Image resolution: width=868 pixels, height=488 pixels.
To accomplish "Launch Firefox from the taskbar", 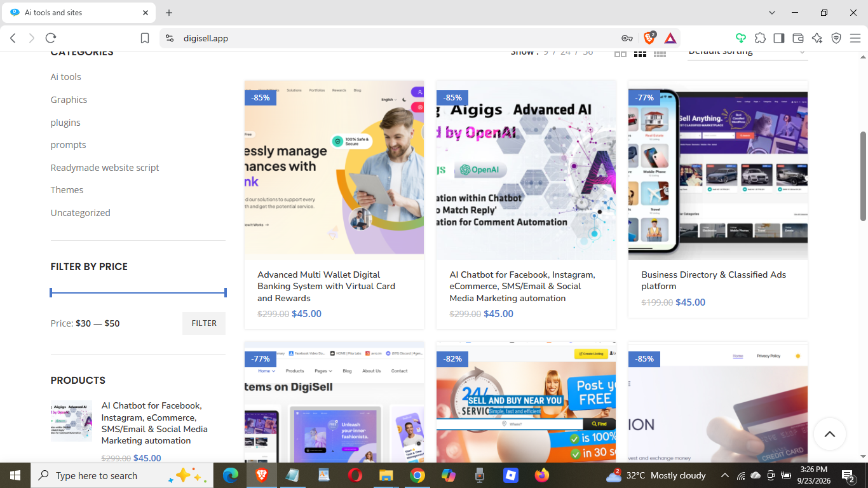I will [x=541, y=475].
